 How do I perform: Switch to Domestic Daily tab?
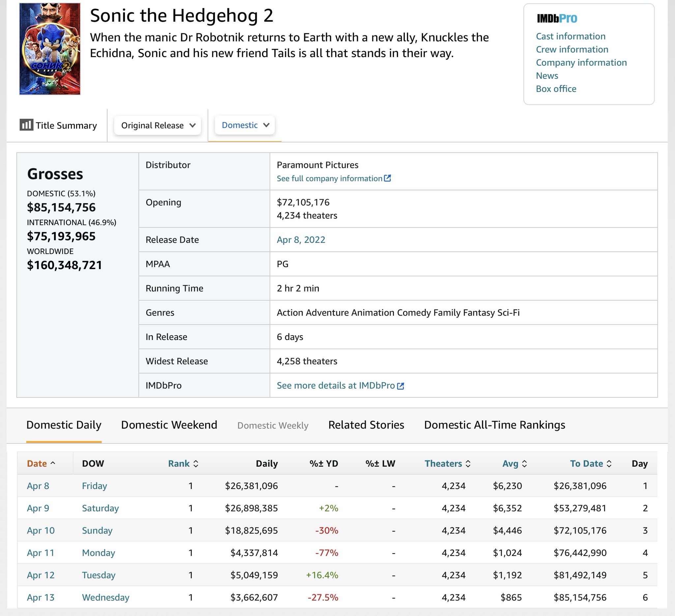coord(64,425)
